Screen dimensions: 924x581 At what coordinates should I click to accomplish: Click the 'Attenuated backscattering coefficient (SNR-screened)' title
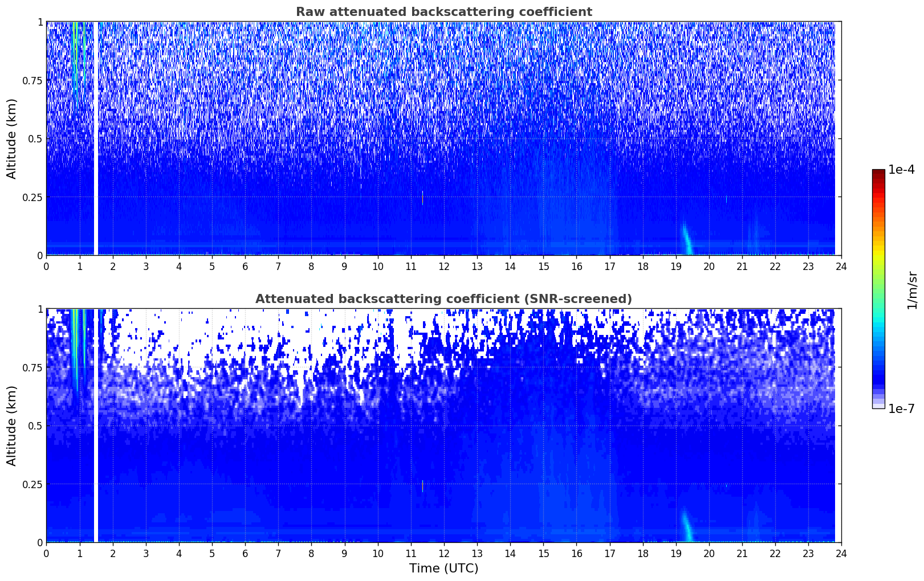(x=443, y=299)
